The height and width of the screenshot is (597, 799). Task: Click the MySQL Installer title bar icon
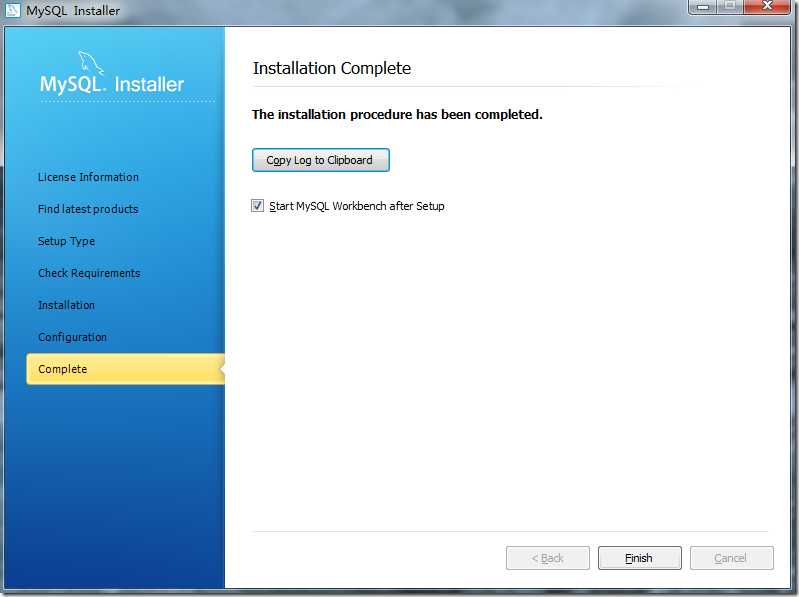click(x=12, y=10)
